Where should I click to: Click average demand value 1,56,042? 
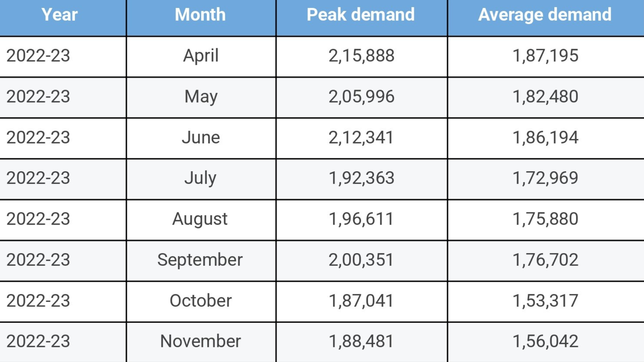pyautogui.click(x=545, y=341)
